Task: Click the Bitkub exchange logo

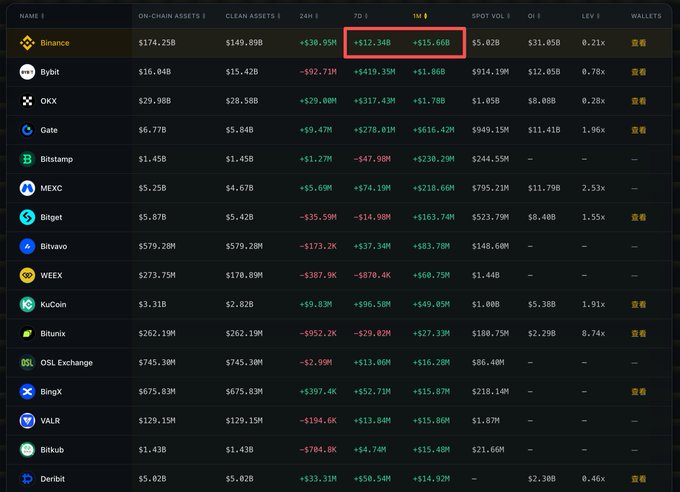Action: click(27, 449)
